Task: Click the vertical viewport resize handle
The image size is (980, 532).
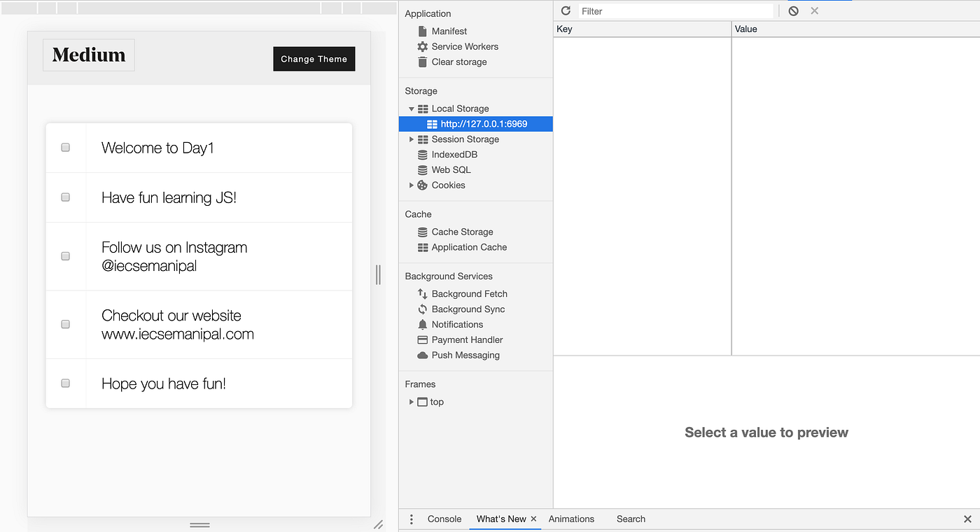Action: pos(379,274)
